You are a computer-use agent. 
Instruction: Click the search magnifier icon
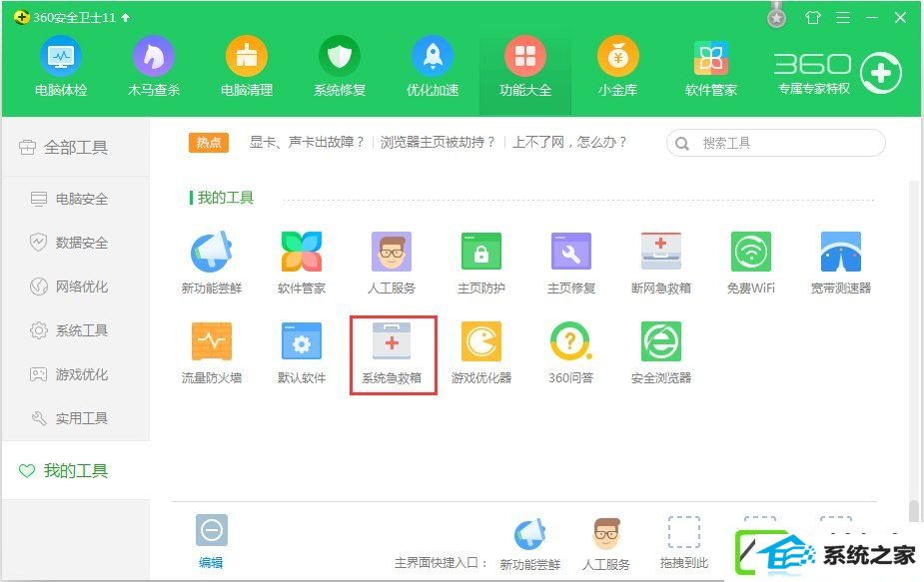coord(682,143)
